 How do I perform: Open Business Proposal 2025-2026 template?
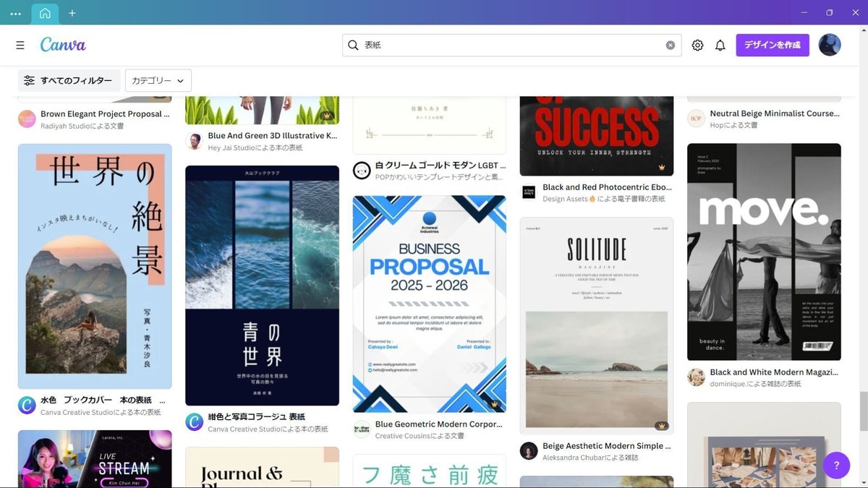[x=430, y=304]
